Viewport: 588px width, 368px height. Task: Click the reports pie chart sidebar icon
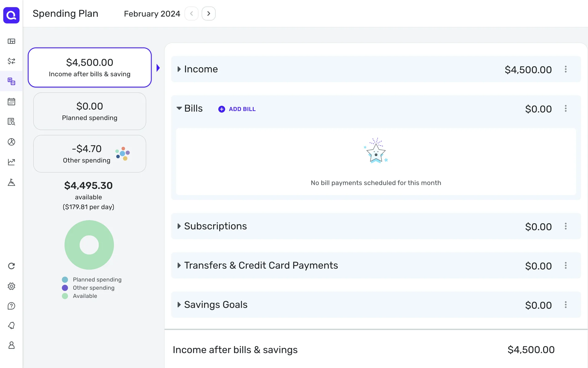pos(11,142)
